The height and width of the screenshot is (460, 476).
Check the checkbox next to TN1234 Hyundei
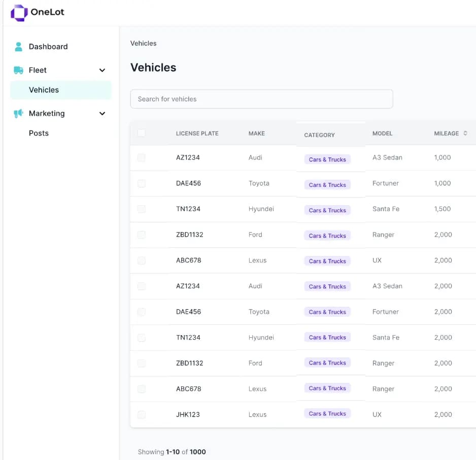[141, 209]
